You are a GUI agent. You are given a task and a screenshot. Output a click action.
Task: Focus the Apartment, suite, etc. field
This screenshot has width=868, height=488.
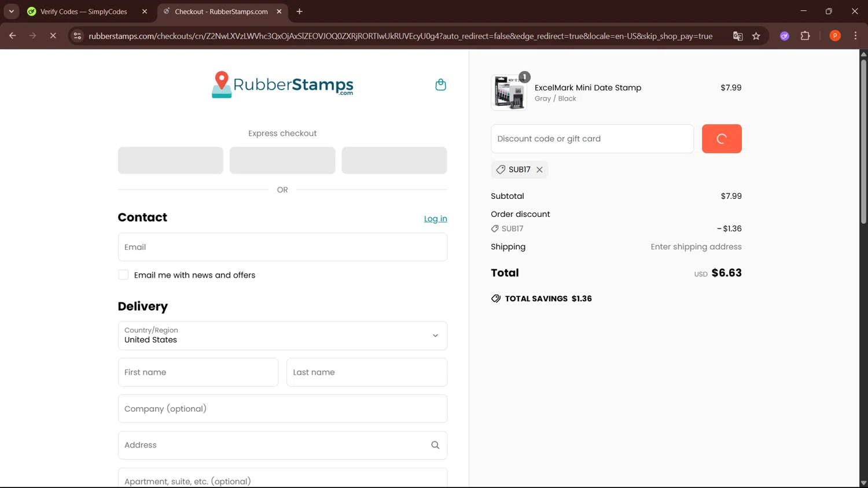pyautogui.click(x=282, y=478)
